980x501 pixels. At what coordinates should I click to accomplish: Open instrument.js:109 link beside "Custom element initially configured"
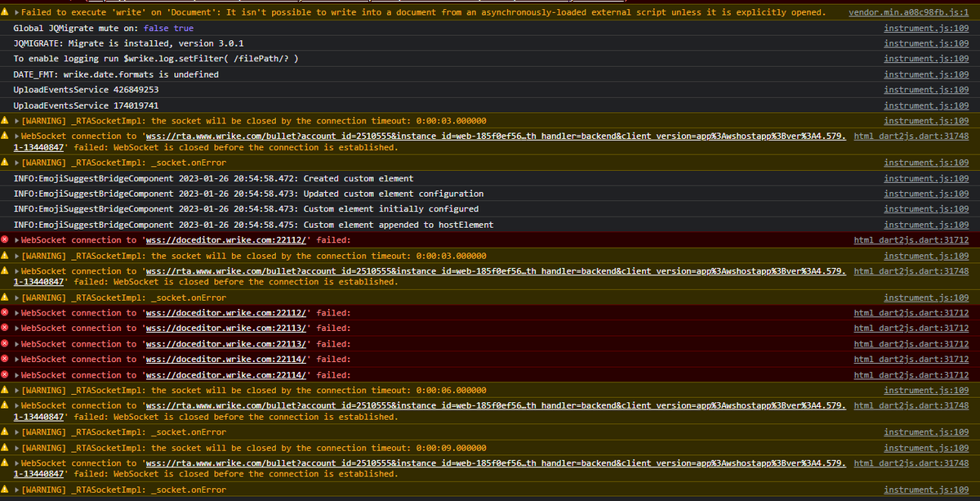tap(926, 209)
